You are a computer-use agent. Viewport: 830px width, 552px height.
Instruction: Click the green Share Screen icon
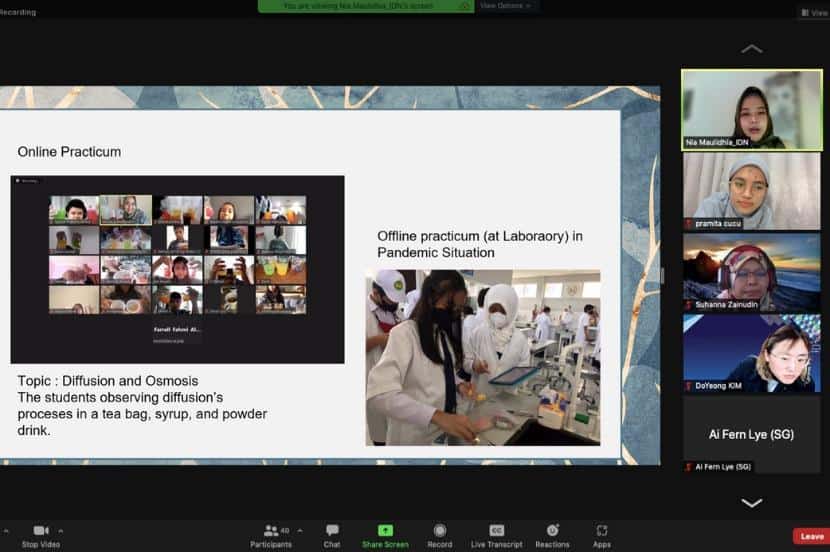click(x=385, y=530)
